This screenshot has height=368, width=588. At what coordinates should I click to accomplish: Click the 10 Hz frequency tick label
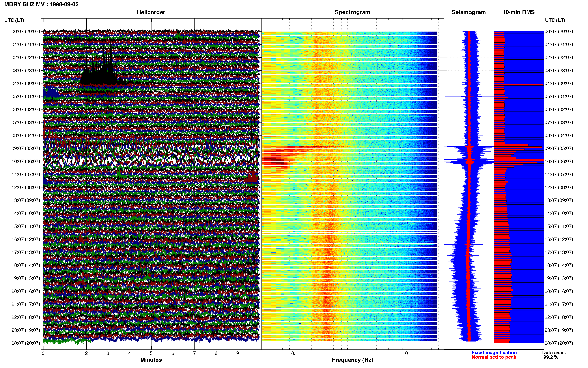(x=405, y=353)
